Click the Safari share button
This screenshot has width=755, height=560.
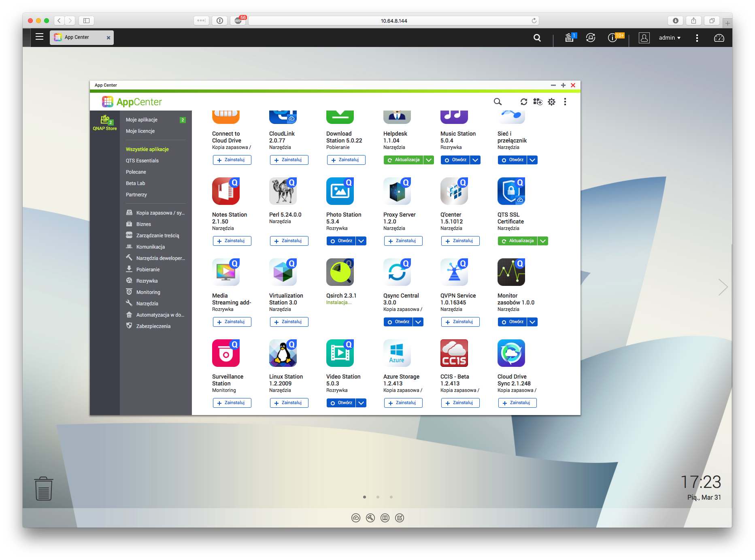point(693,21)
